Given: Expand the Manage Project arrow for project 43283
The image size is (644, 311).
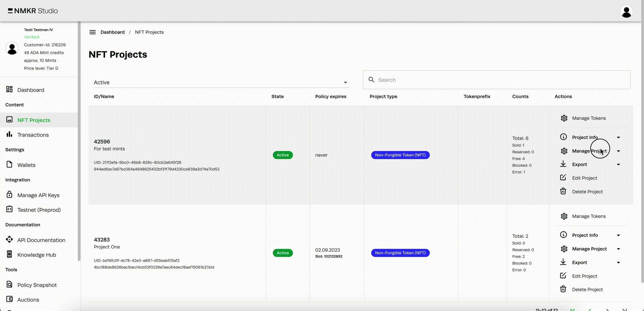Looking at the screenshot, I should tap(619, 249).
